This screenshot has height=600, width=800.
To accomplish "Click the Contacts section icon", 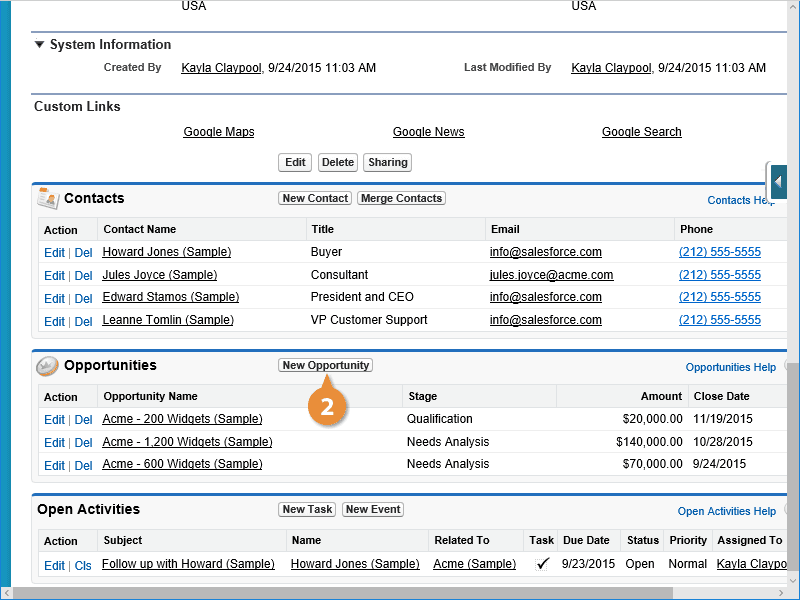I will [48, 198].
